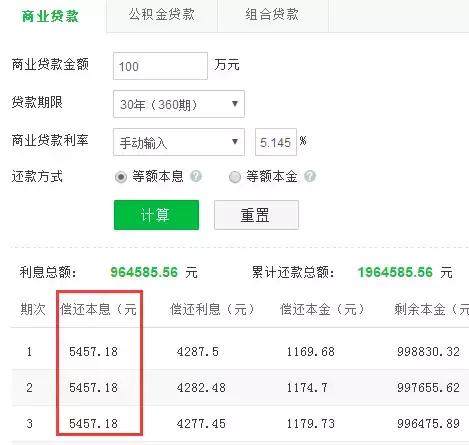Open the 贷款期限 30年 dropdown
Image resolution: width=469 pixels, height=445 pixels.
pos(179,104)
